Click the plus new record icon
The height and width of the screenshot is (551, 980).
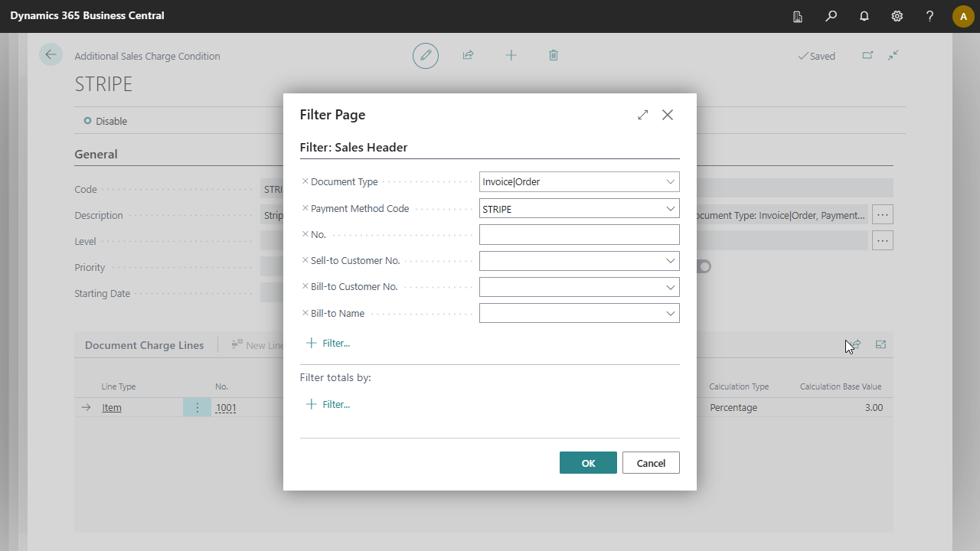(511, 55)
